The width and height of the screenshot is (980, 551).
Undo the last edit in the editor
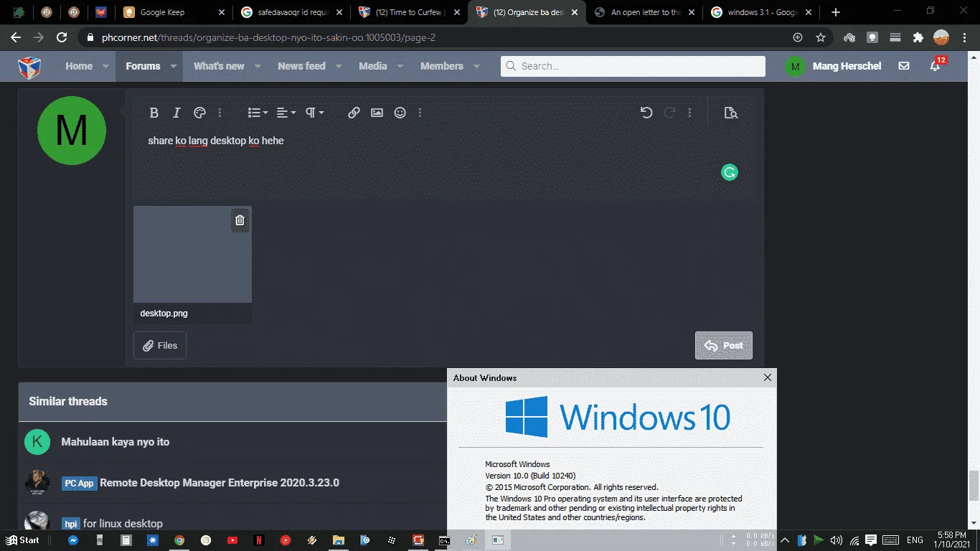[646, 113]
